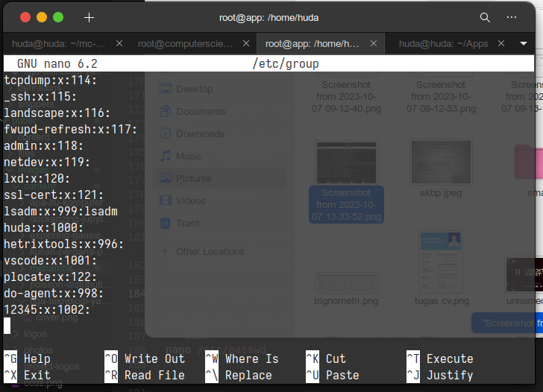Expand the tab list dropdown arrow
This screenshot has width=543, height=392.
pyautogui.click(x=524, y=43)
